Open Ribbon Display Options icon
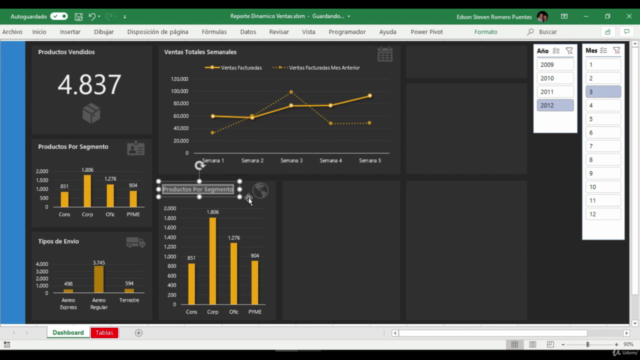The height and width of the screenshot is (360, 640). pyautogui.click(x=564, y=16)
